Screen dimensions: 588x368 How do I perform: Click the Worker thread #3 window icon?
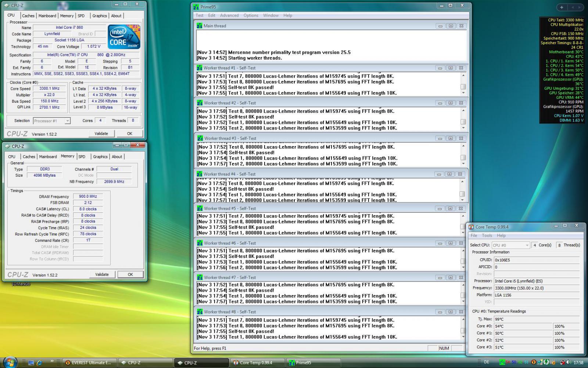coord(200,138)
